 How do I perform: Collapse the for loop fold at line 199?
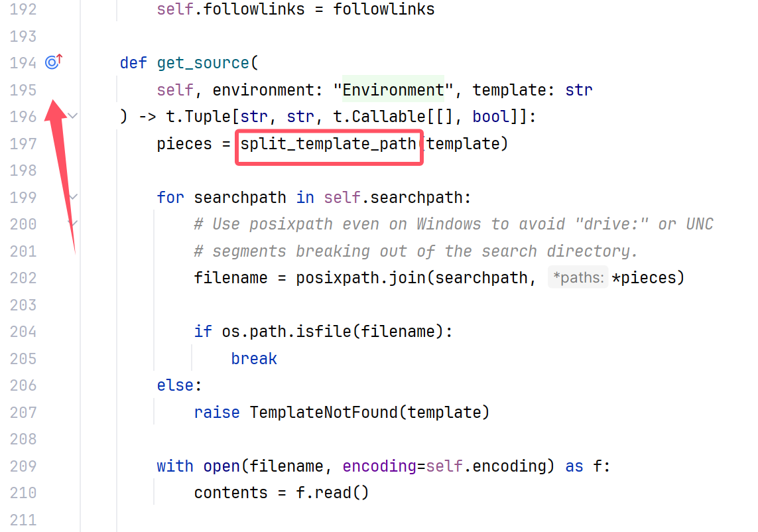pos(73,197)
